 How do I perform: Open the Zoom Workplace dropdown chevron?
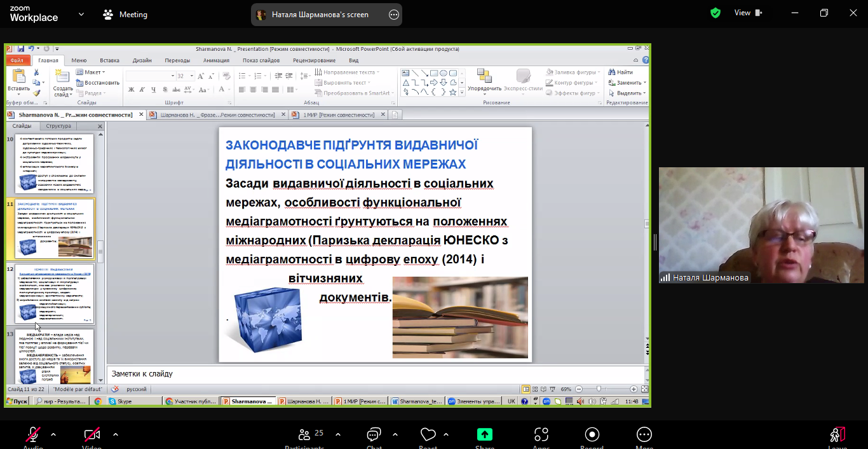pos(81,14)
